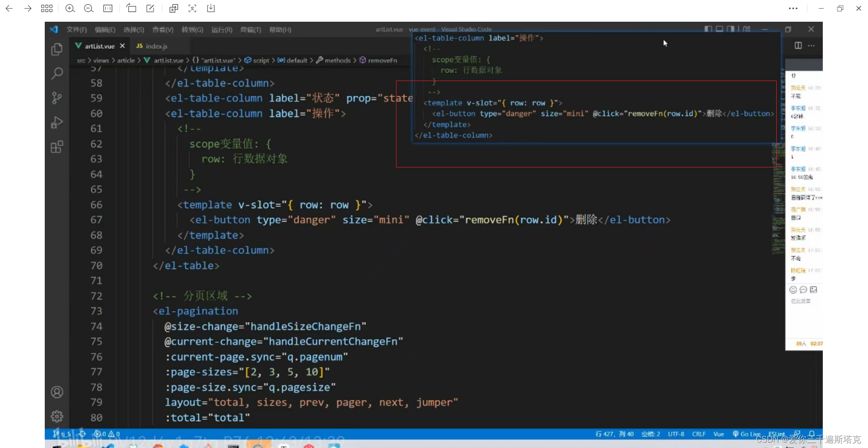Image resolution: width=868 pixels, height=448 pixels.
Task: Open the 查看(V) menu
Action: tap(163, 29)
